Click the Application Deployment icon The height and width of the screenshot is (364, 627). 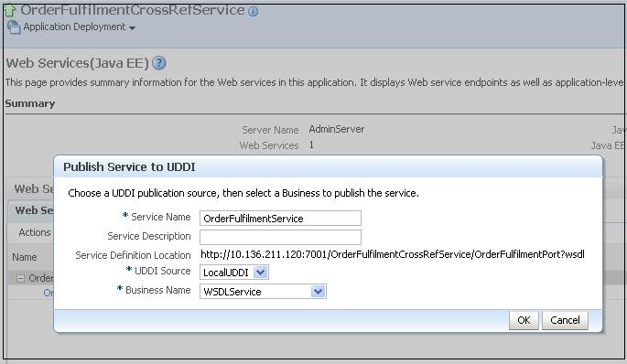pyautogui.click(x=14, y=27)
